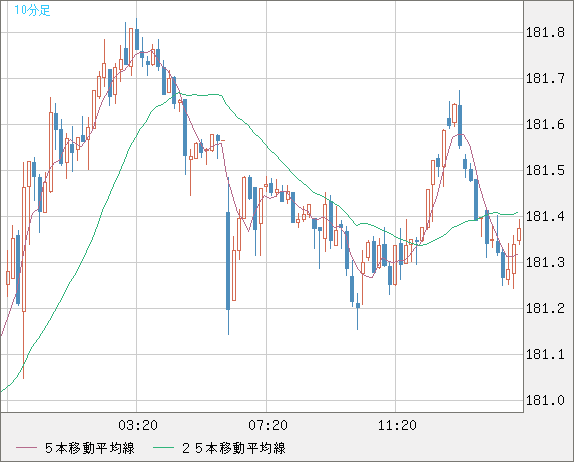Click the green 25-period moving average legend line
The width and height of the screenshot is (574, 462).
pyautogui.click(x=163, y=448)
